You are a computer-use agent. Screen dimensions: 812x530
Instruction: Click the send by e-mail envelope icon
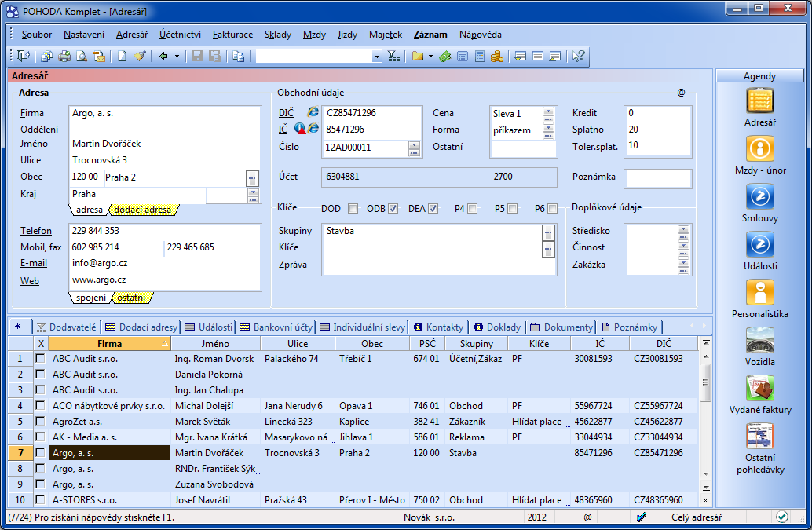(100, 56)
